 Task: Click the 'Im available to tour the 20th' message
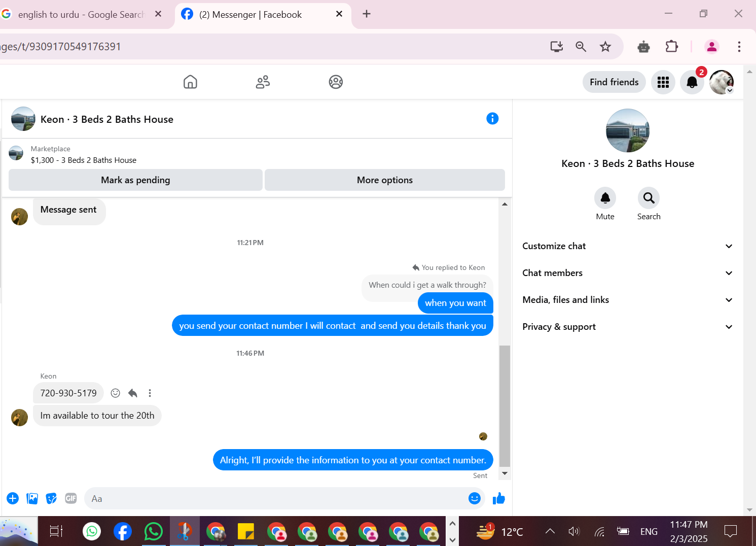click(97, 416)
